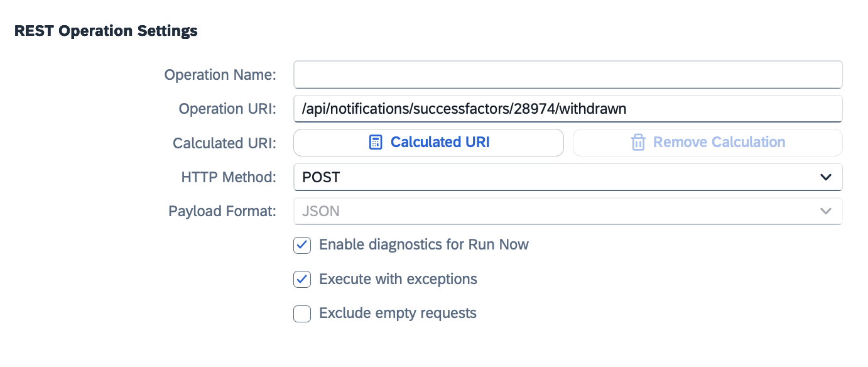Click the Payload Format chevron arrow

click(x=826, y=211)
